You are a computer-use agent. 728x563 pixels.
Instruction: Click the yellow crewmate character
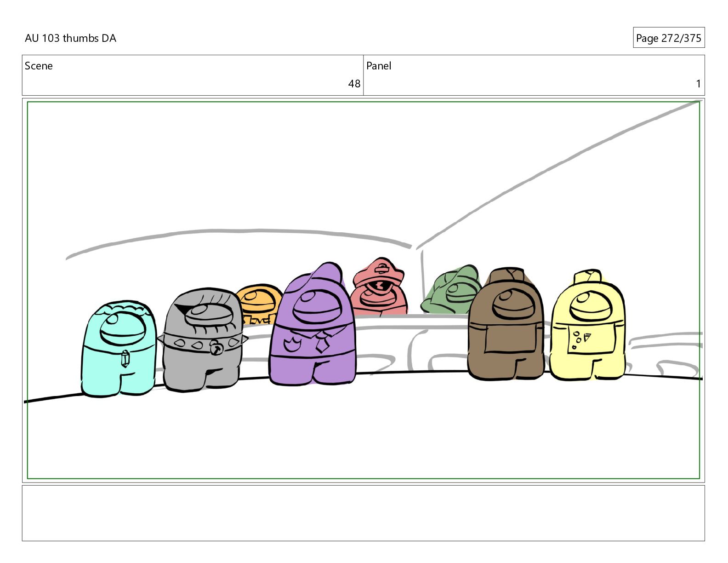(x=588, y=325)
